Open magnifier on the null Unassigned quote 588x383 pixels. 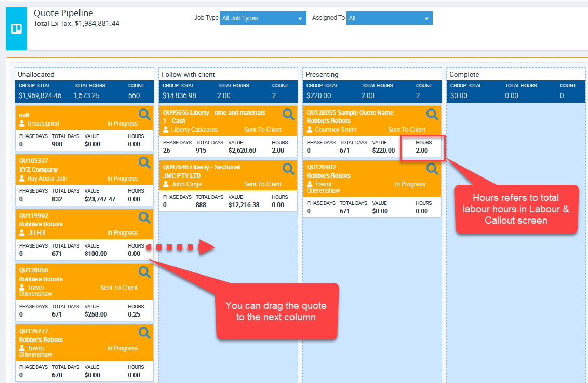pos(144,114)
